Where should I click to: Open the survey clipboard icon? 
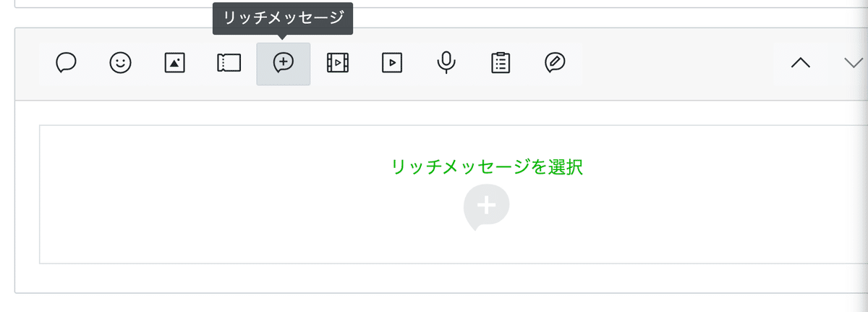pyautogui.click(x=500, y=64)
